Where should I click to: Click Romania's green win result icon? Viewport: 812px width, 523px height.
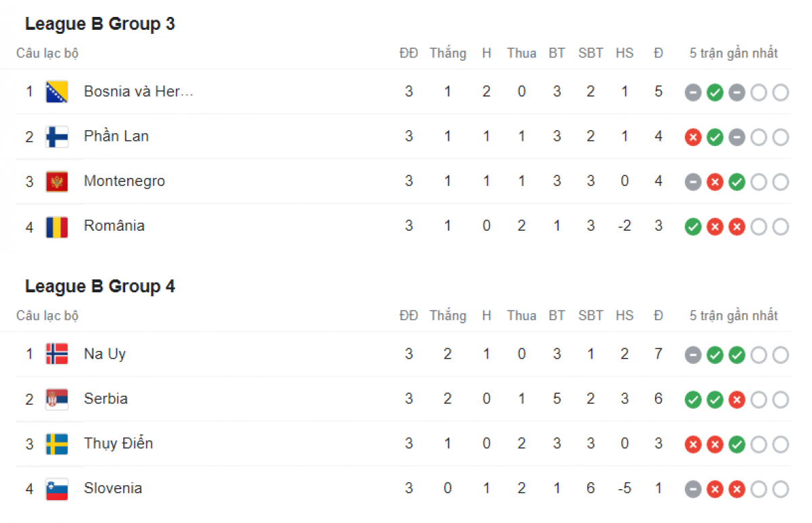point(693,227)
